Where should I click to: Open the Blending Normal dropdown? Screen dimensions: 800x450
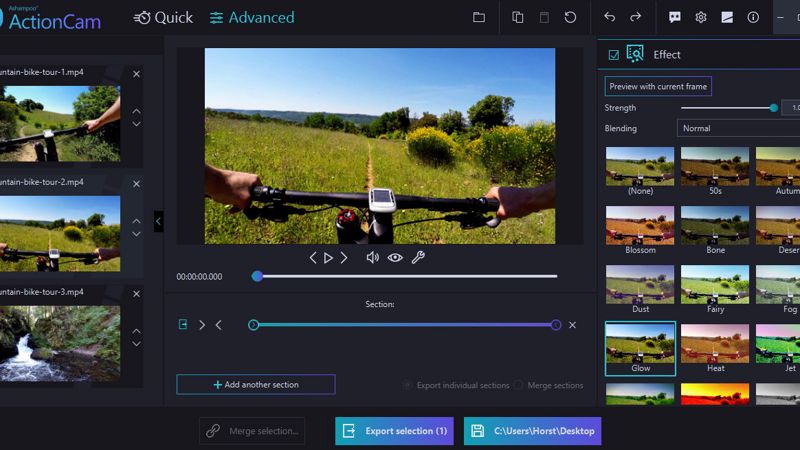click(738, 129)
